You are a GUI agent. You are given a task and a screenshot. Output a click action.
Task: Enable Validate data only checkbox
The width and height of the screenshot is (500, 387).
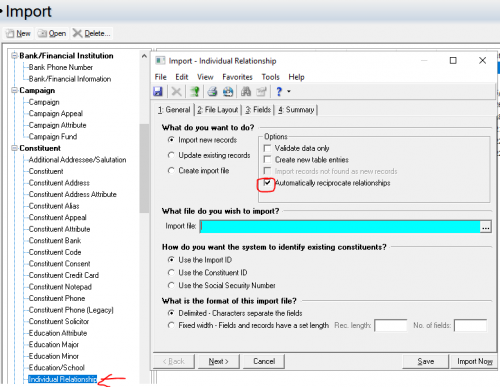coord(267,148)
